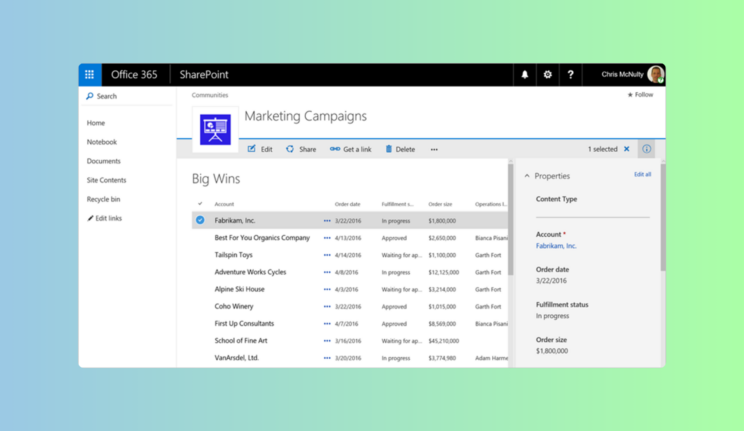Image resolution: width=744 pixels, height=431 pixels.
Task: Click the Edit pencil icon in toolbar
Action: [x=251, y=149]
